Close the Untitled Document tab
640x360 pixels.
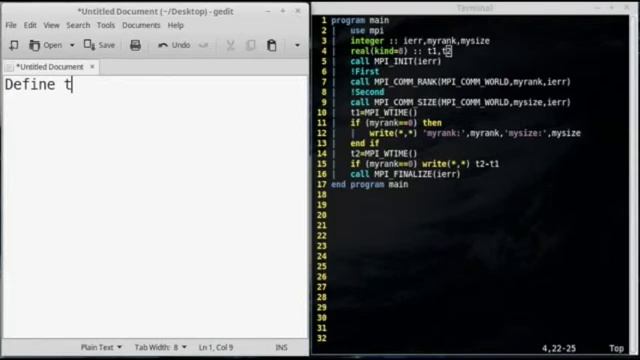(x=92, y=67)
